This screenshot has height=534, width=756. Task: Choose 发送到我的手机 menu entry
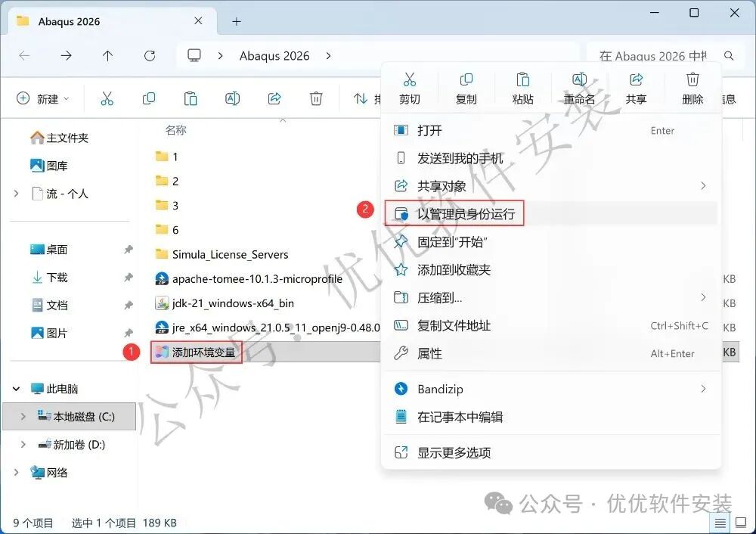coord(551,158)
